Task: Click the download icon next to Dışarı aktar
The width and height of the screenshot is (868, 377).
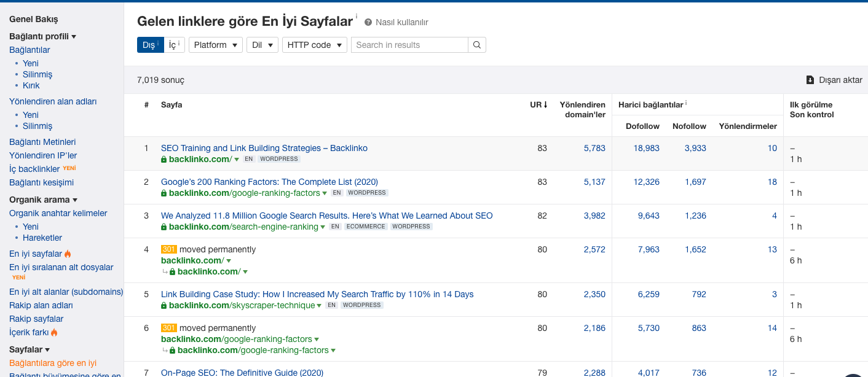Action: pos(810,80)
